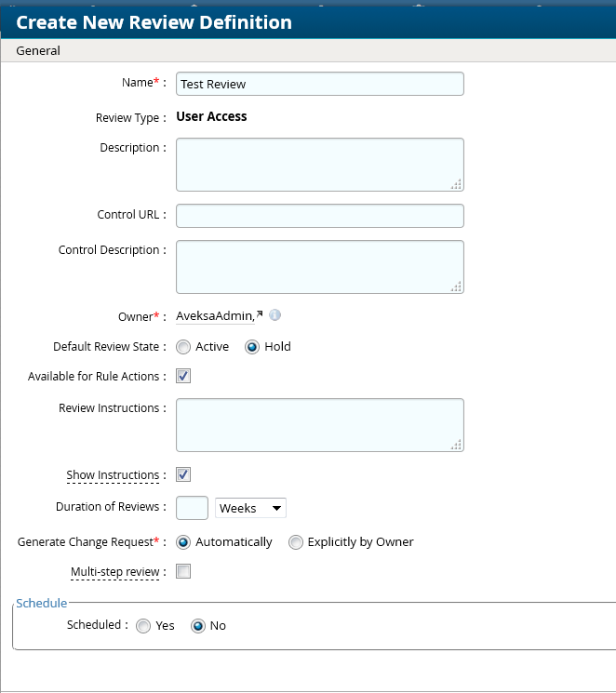Open the General tab
This screenshot has width=616, height=693.
[x=38, y=51]
